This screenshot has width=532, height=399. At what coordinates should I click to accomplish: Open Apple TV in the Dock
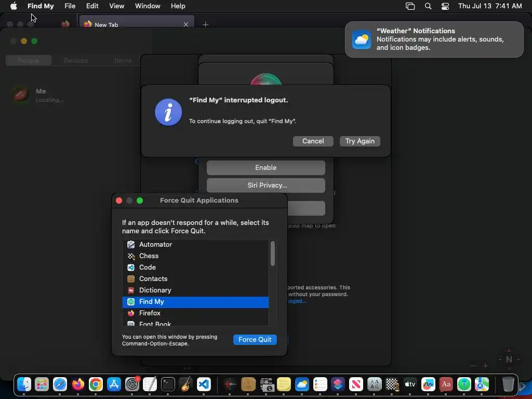click(x=410, y=384)
